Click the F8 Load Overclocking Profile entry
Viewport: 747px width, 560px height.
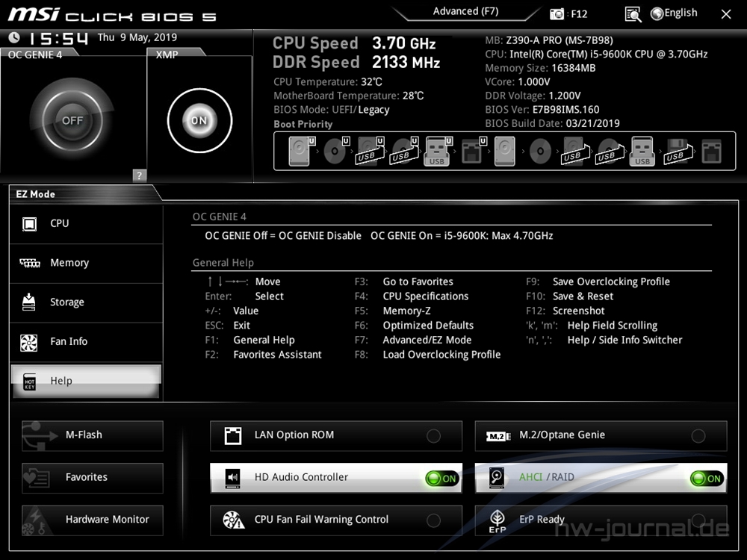(427, 355)
